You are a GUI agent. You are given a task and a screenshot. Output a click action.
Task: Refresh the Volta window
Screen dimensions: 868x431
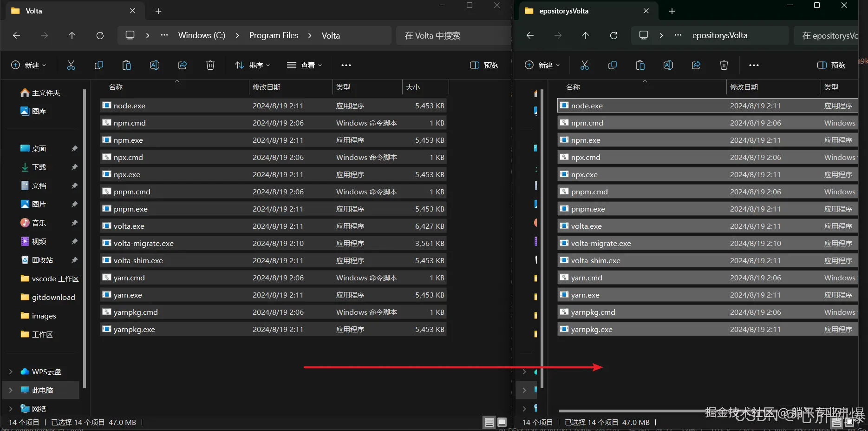pyautogui.click(x=100, y=35)
